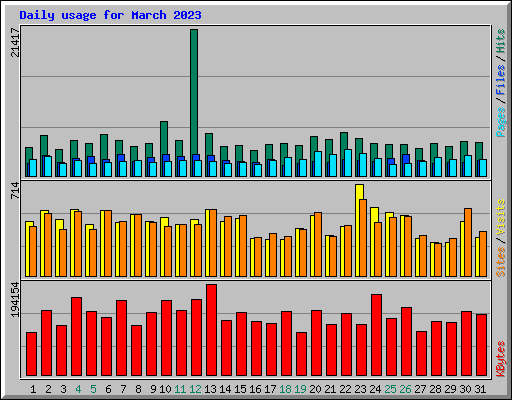Click the KBytes legend label
This screenshot has width=512, height=400.
(501, 359)
